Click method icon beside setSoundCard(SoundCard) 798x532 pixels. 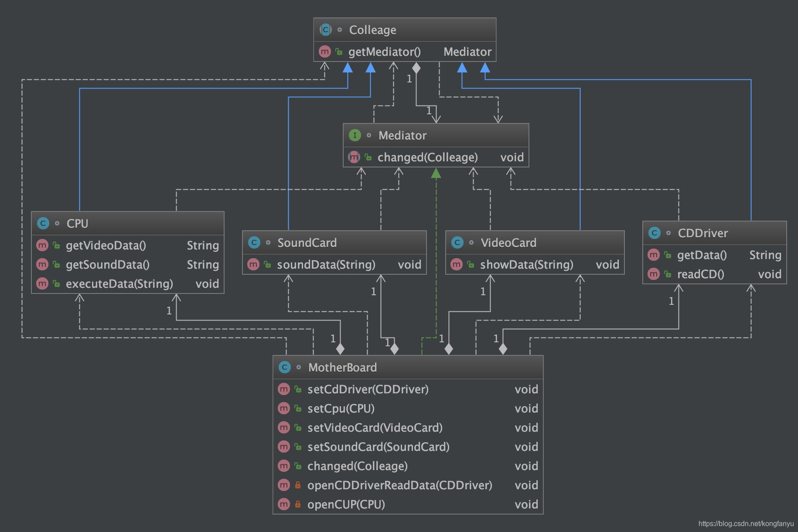283,447
